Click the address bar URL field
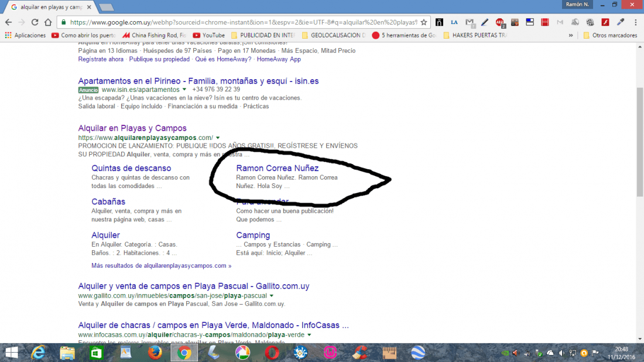The width and height of the screenshot is (644, 362). pos(243,22)
